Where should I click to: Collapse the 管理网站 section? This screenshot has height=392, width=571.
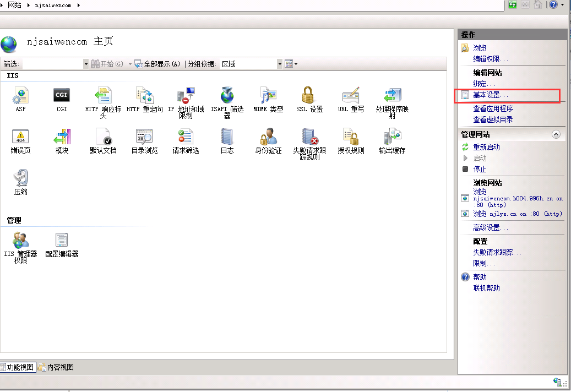556,134
